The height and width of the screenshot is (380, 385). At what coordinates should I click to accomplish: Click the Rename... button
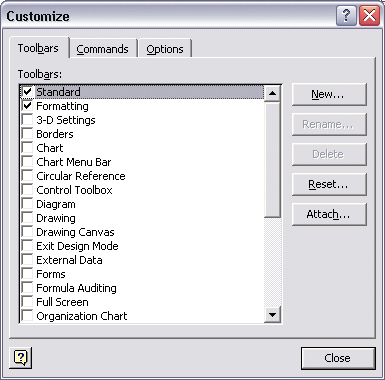click(329, 124)
